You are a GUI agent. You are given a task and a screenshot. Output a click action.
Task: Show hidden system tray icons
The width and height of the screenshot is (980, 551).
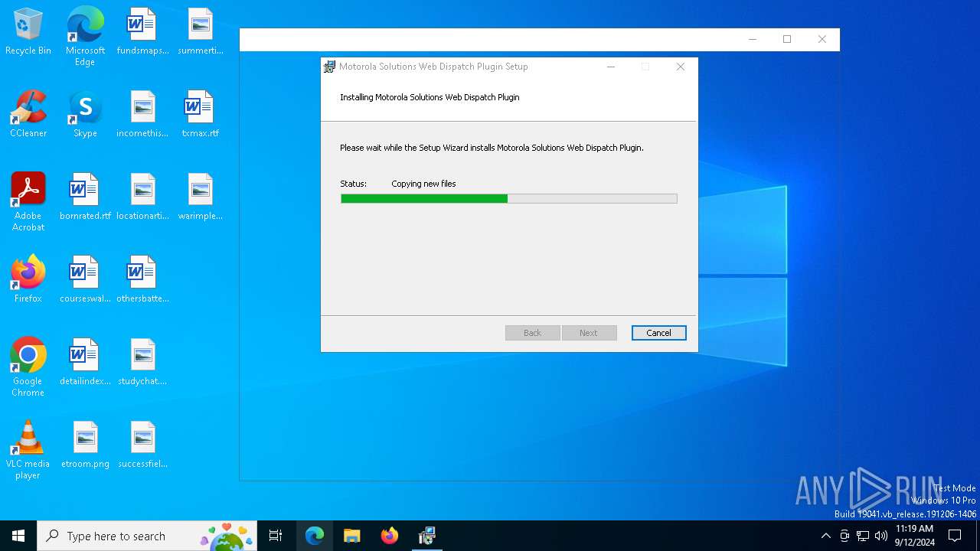click(825, 536)
